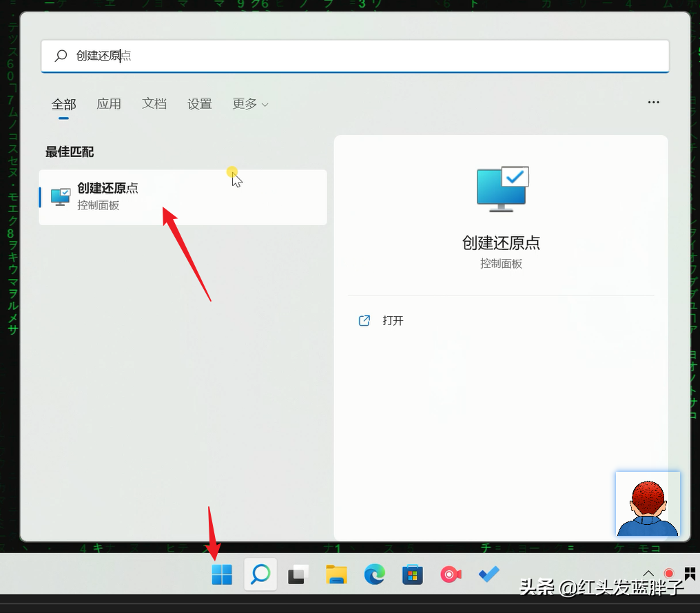The height and width of the screenshot is (613, 700).
Task: Switch to the 设置 filter tab
Action: [200, 104]
